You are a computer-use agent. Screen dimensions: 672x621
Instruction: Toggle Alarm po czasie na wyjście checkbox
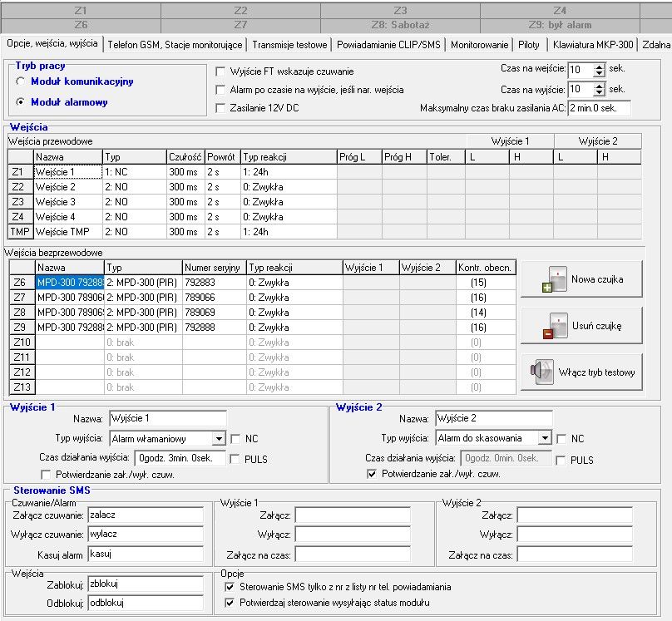[220, 90]
